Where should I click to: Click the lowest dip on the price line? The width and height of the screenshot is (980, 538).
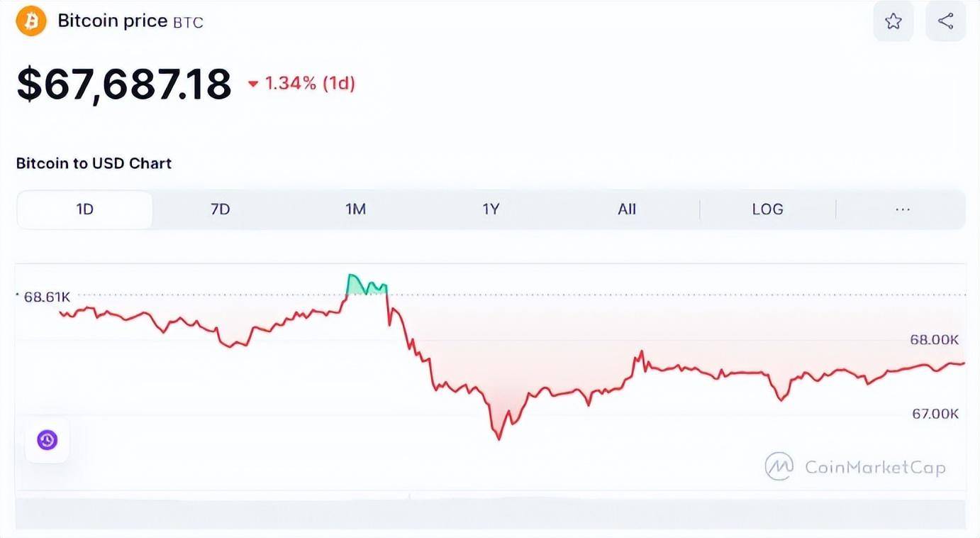(x=499, y=437)
